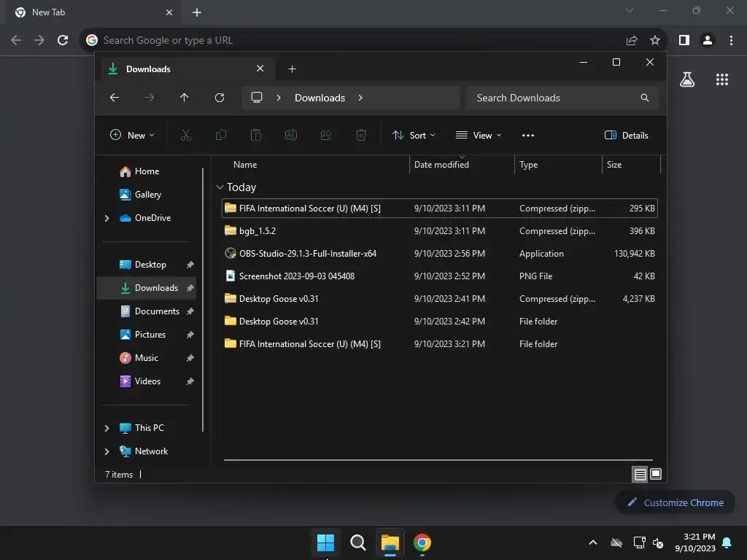The image size is (747, 560).
Task: Toggle the Details pane
Action: pyautogui.click(x=626, y=135)
